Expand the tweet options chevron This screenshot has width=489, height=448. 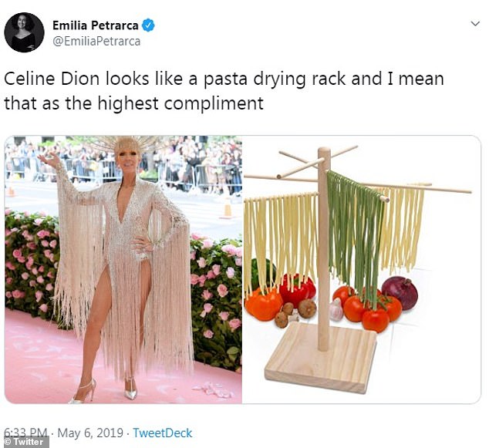[x=475, y=24]
